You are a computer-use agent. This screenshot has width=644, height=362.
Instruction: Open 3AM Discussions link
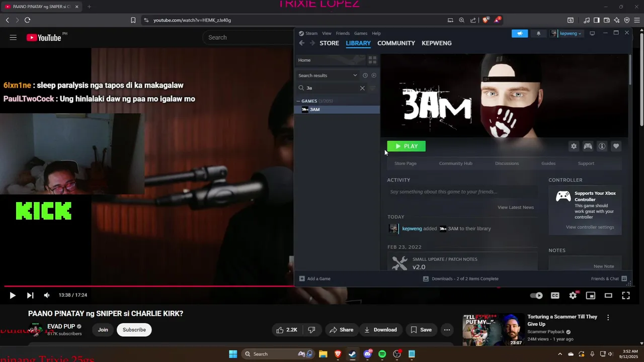click(x=507, y=163)
